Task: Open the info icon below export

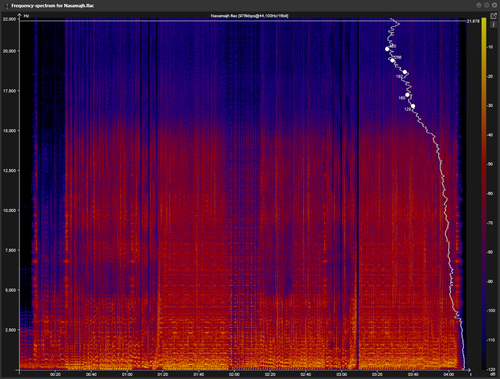Action: point(494,25)
